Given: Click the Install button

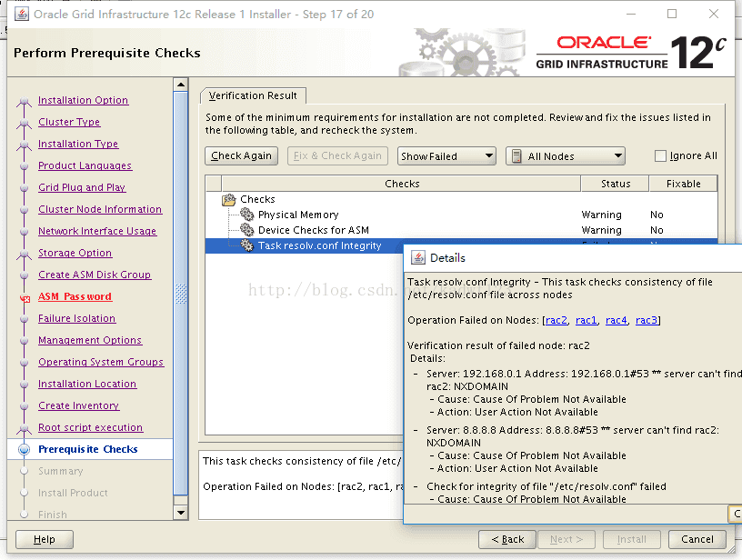Looking at the screenshot, I should (631, 539).
